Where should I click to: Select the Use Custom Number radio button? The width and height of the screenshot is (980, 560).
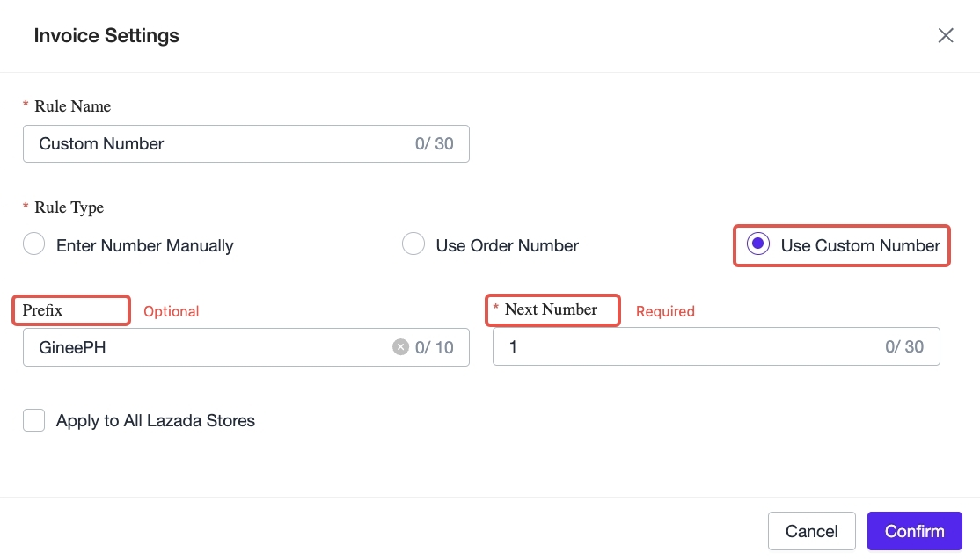tap(757, 244)
